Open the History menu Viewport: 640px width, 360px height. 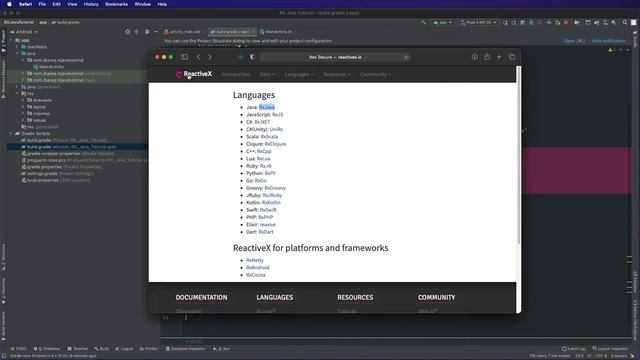(91, 4)
